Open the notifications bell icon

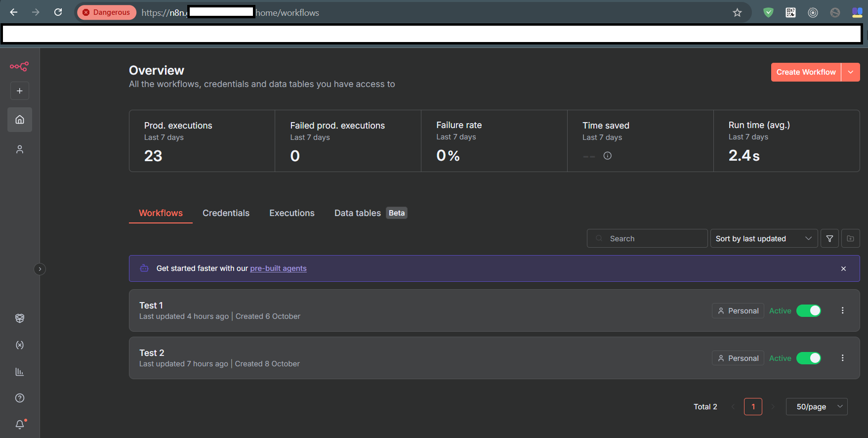pyautogui.click(x=20, y=424)
